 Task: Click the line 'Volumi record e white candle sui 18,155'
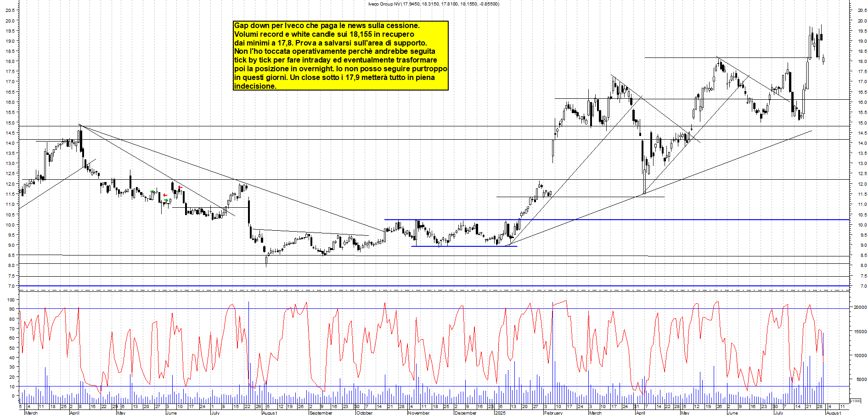pos(324,34)
